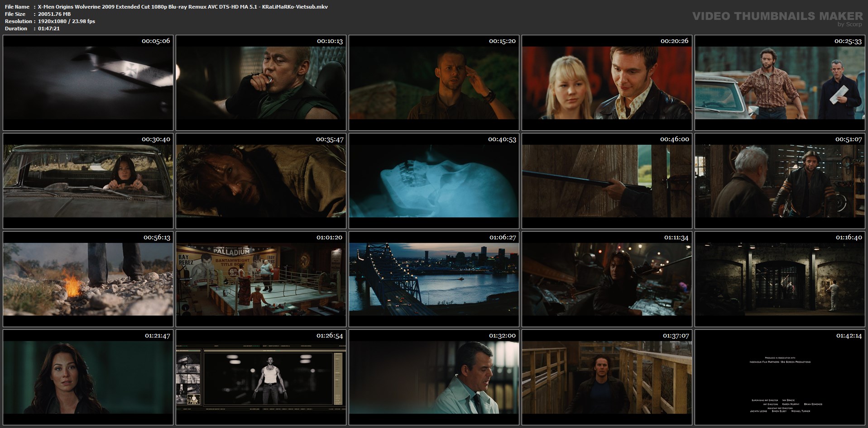Viewport: 868px width, 428px height.
Task: Open the bridge cityscape thumbnail at 01:06:27
Action: pyautogui.click(x=434, y=279)
